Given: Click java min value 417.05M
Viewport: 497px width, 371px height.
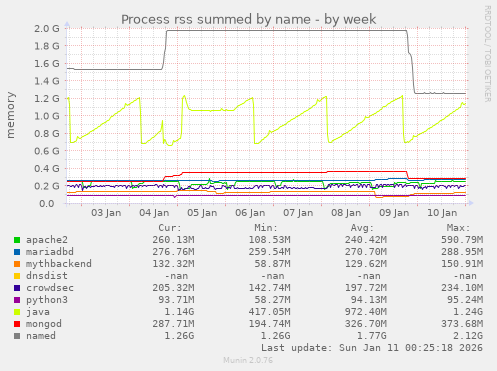Looking at the screenshot, I should pyautogui.click(x=269, y=312).
